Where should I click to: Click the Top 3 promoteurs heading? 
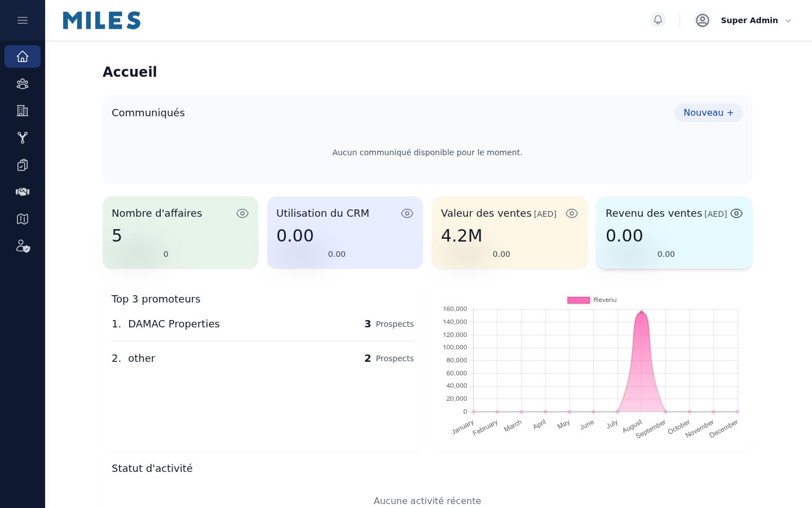[156, 299]
